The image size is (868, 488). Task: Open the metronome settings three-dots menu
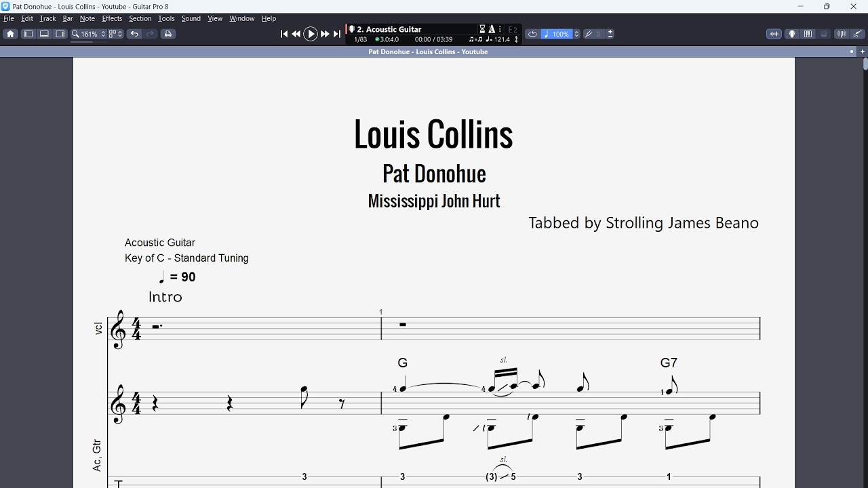point(500,29)
